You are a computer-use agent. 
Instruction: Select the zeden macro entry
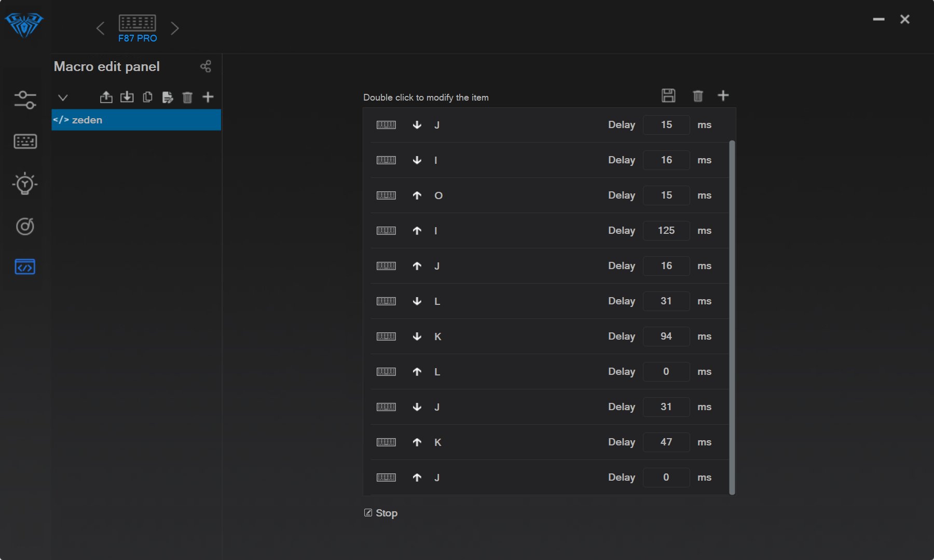(x=136, y=120)
